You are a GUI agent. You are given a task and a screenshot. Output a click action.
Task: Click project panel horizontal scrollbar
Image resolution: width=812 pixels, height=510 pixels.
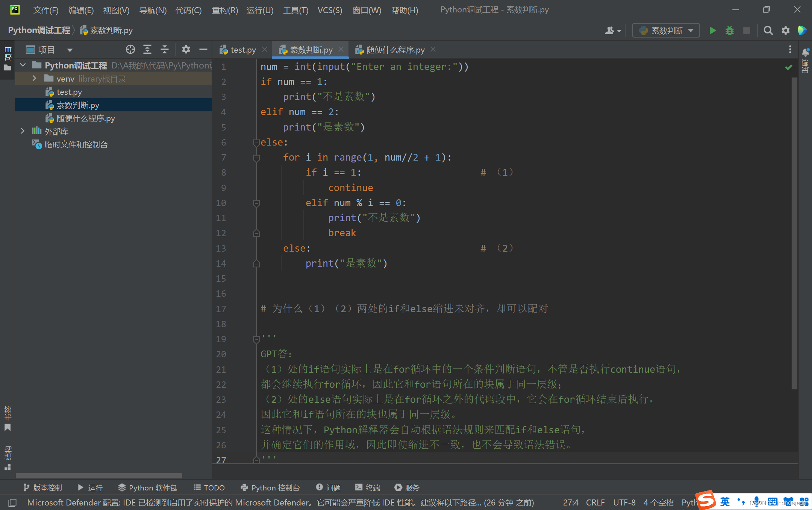(99, 476)
